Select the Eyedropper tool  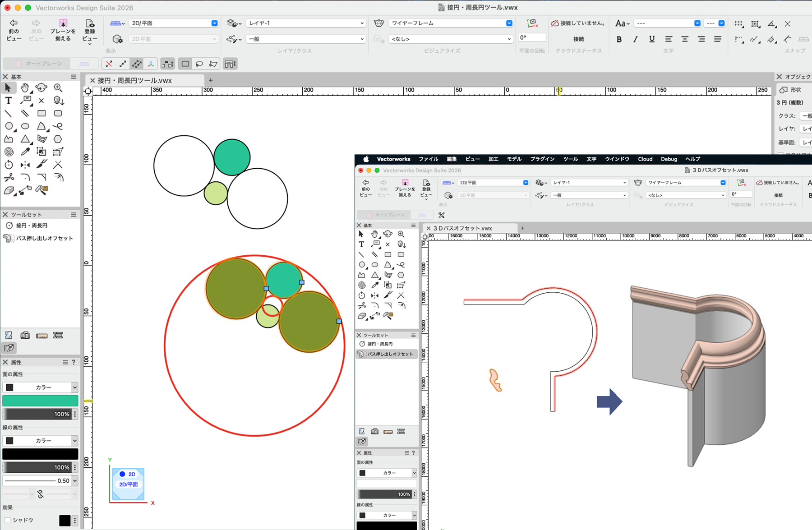point(25,152)
